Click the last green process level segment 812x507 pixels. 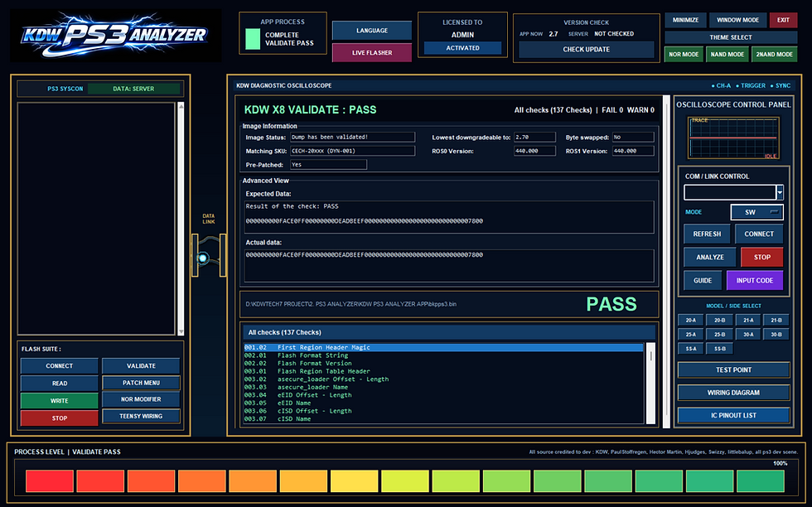point(761,481)
